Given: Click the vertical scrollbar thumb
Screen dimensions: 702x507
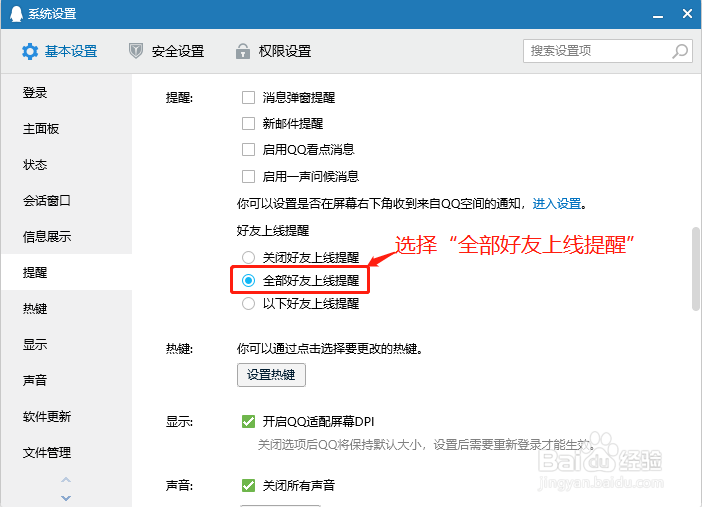Looking at the screenshot, I should (696, 269).
